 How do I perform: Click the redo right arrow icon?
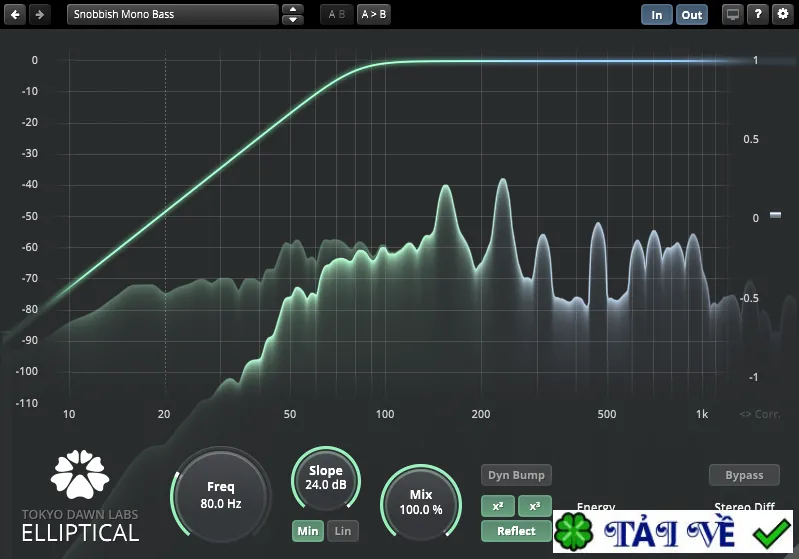39,14
